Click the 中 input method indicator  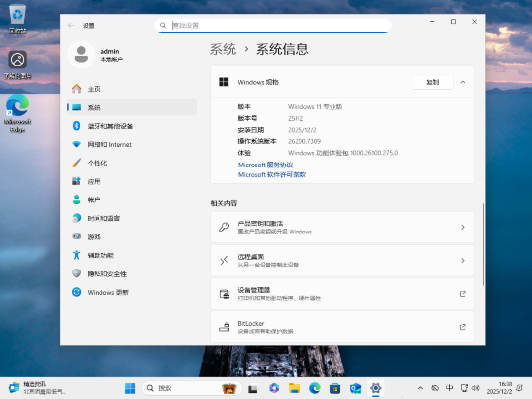tap(450, 388)
